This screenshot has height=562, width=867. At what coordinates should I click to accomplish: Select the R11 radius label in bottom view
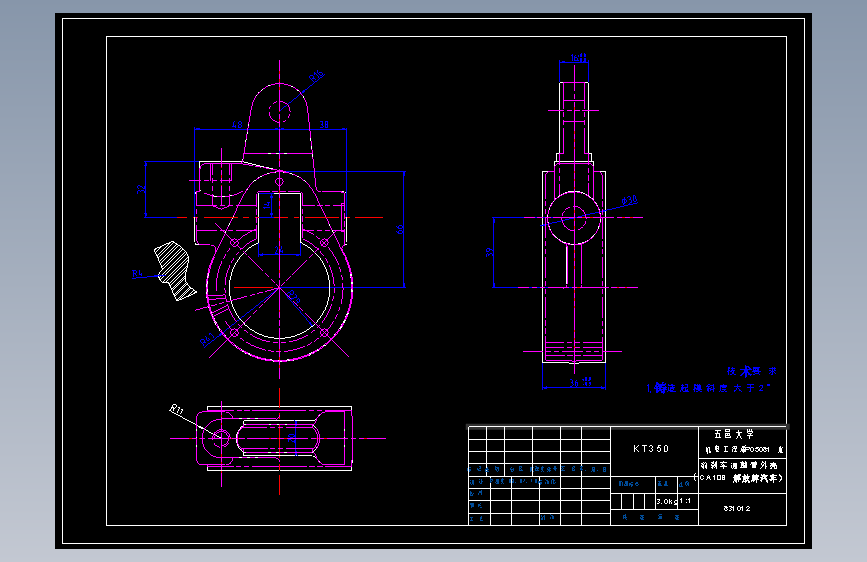pyautogui.click(x=176, y=410)
